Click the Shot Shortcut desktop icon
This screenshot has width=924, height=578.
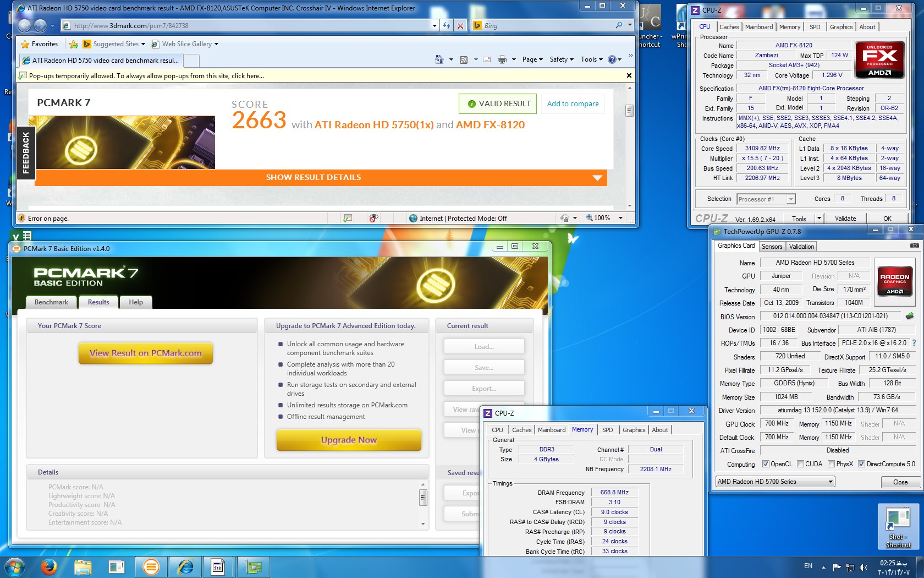point(898,527)
